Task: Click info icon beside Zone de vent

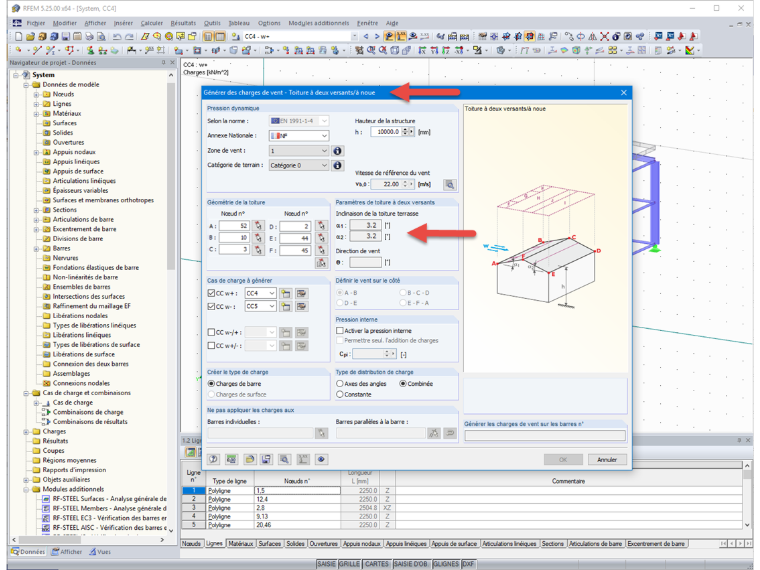Action: 337,151
